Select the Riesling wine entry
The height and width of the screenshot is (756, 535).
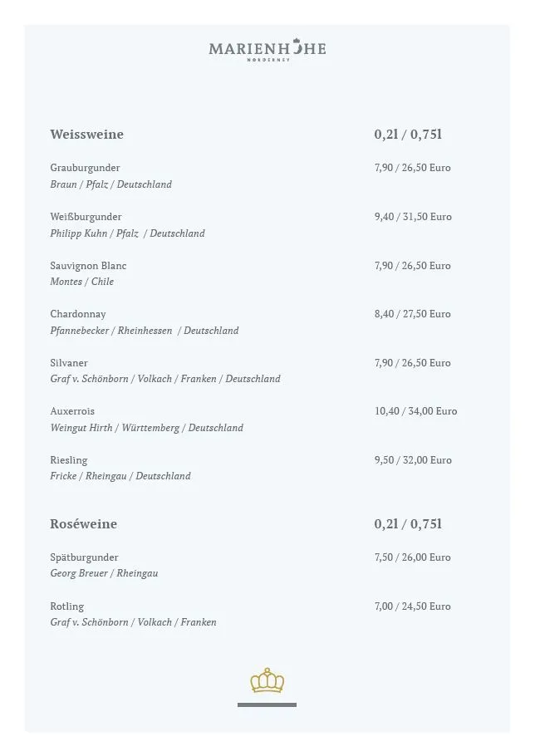pos(68,460)
